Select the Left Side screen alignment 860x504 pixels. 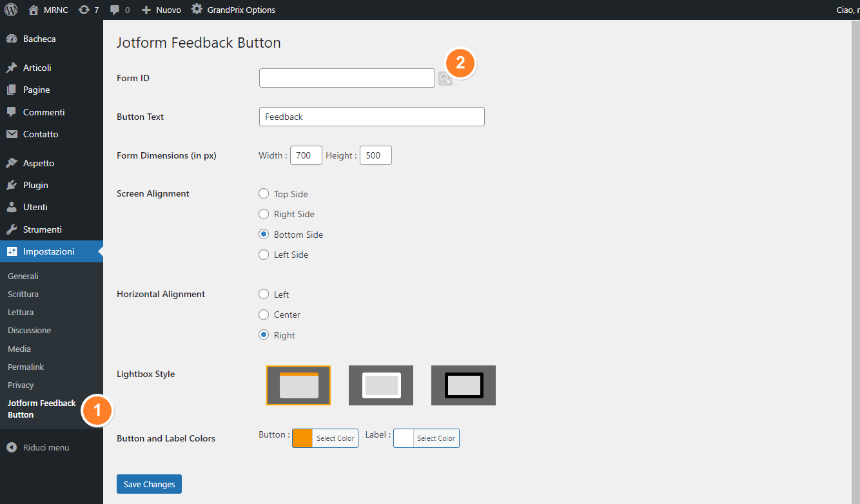coord(264,255)
